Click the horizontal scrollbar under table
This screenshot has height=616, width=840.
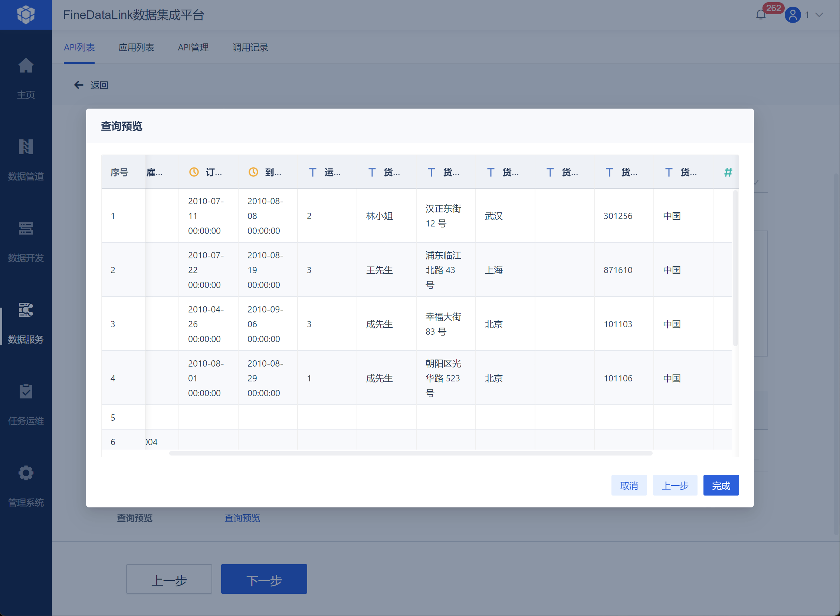coord(410,453)
